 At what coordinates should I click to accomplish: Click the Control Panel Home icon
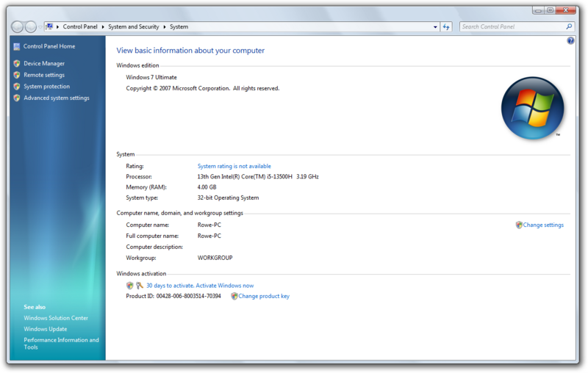tap(16, 46)
